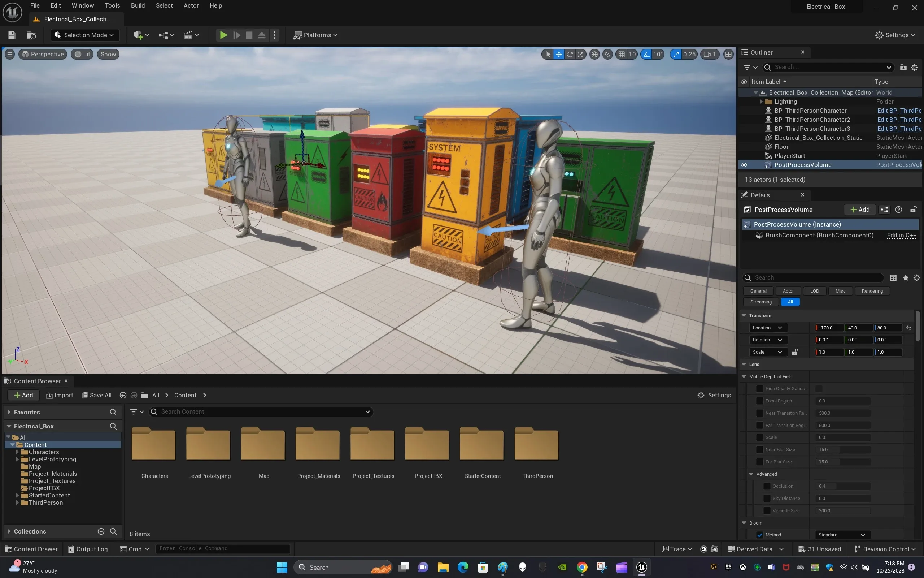Enable Focal Region checkbox
Screen dimensions: 924x578
coord(760,401)
